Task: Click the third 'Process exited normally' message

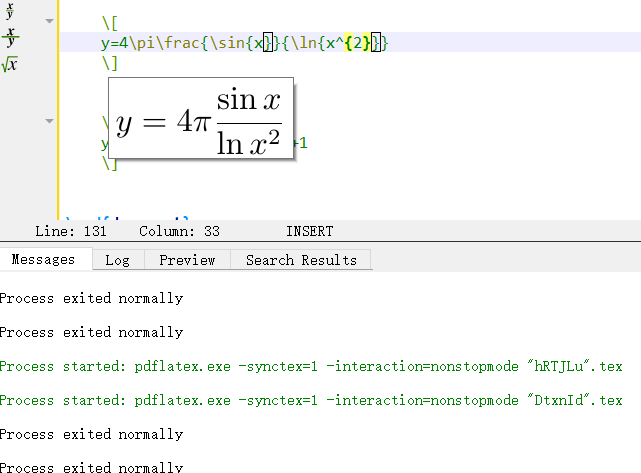Action: pos(91,434)
